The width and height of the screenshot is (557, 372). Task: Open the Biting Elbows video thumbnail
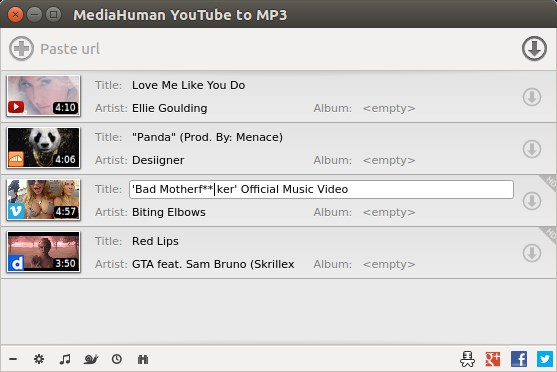pyautogui.click(x=43, y=200)
